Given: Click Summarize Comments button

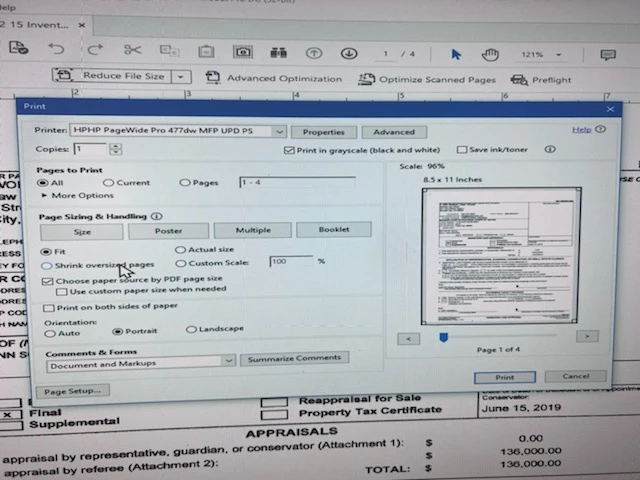Looking at the screenshot, I should 294,358.
